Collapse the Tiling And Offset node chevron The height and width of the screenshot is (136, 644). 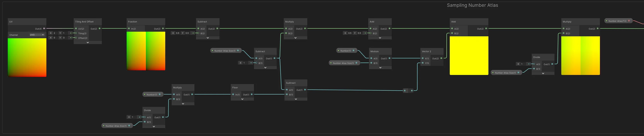click(88, 42)
